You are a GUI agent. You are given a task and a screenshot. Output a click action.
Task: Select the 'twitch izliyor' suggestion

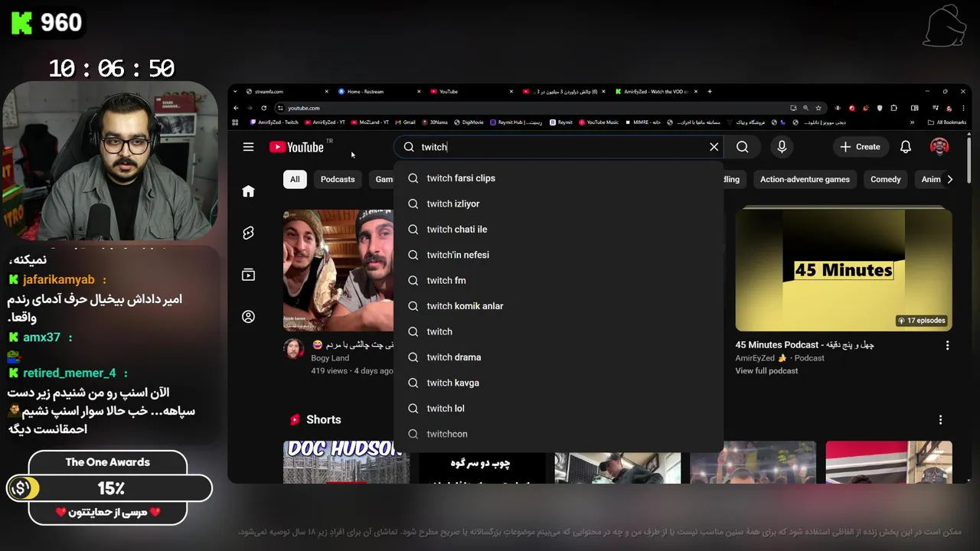(558, 204)
